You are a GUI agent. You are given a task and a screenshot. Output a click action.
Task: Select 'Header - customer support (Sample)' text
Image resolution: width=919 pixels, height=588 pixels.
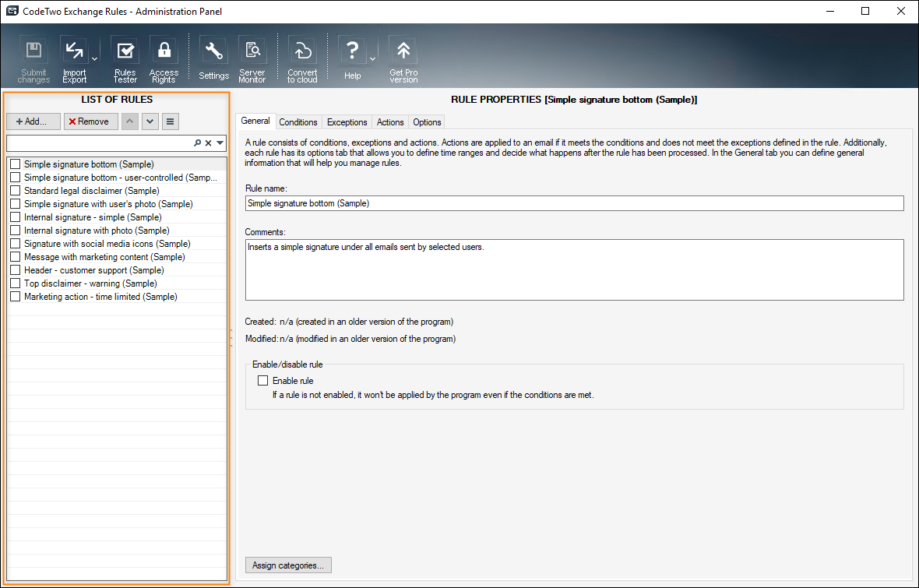pos(93,269)
